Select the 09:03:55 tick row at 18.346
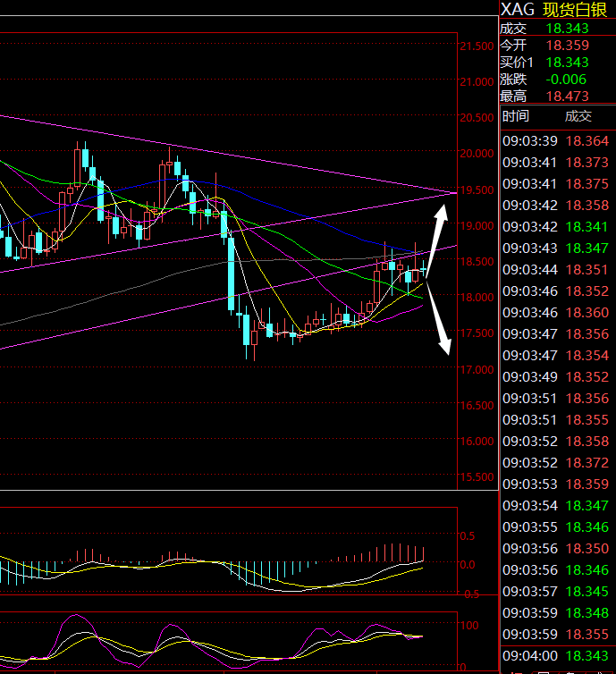Screen dimensions: 616x674 (x=556, y=527)
